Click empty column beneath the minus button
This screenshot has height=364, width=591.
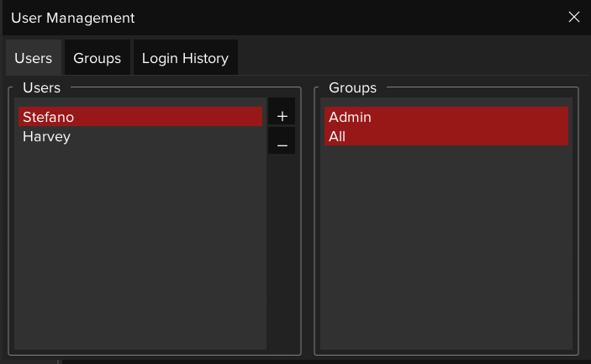[x=282, y=252]
